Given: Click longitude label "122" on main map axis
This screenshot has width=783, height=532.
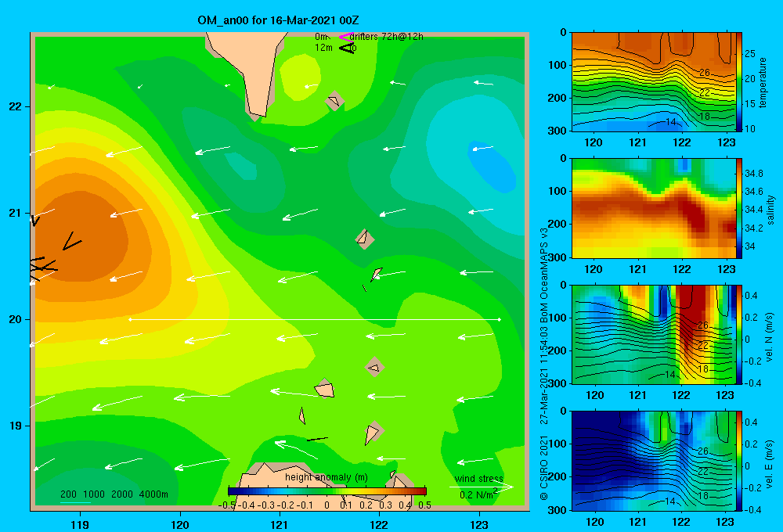Looking at the screenshot, I should coord(379,525).
